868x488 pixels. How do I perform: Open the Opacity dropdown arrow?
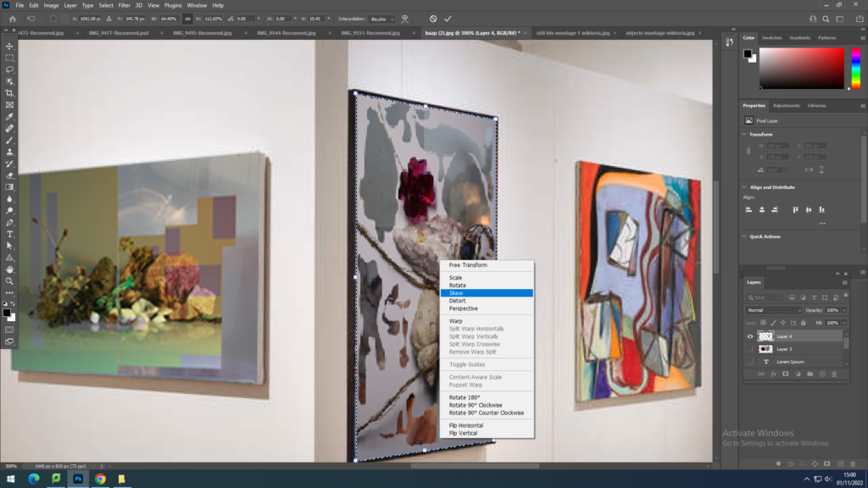click(x=844, y=310)
